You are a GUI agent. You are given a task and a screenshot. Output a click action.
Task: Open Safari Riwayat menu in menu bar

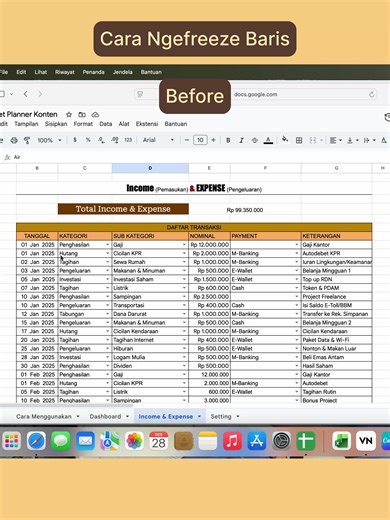pos(65,72)
